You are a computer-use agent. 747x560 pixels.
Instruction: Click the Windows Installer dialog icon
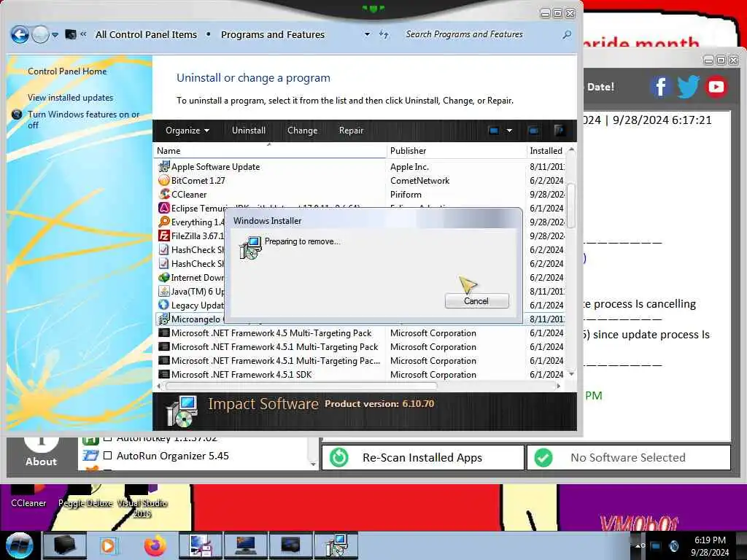pyautogui.click(x=251, y=248)
